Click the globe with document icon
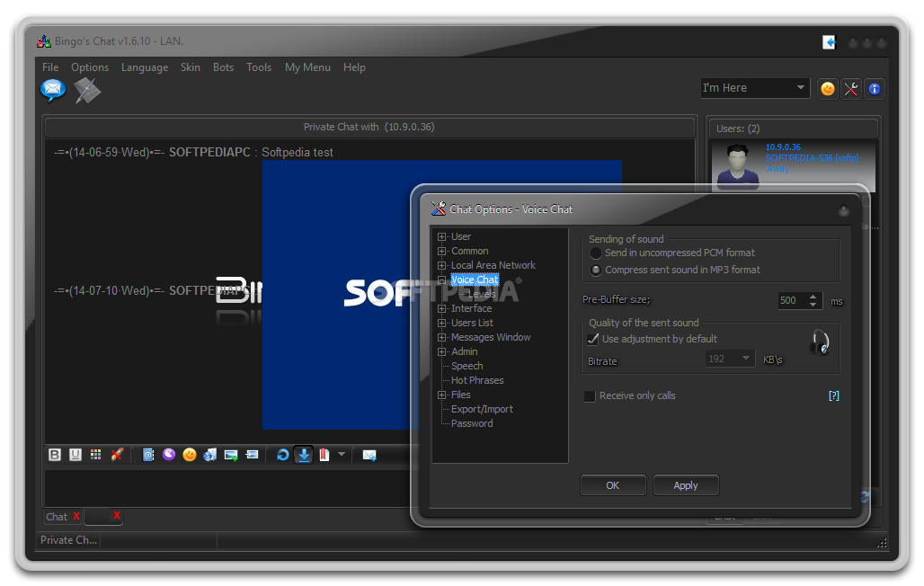The height and width of the screenshot is (586, 924). (x=209, y=455)
